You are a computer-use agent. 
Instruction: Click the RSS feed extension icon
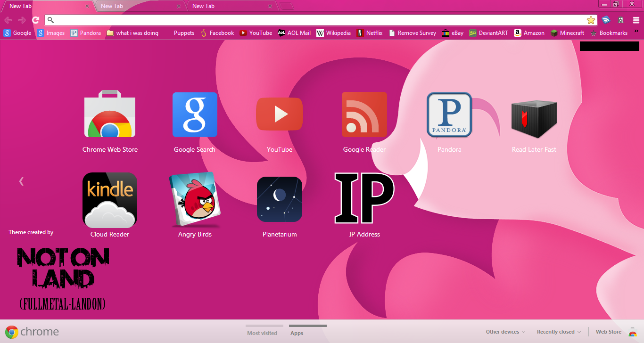pyautogui.click(x=606, y=20)
